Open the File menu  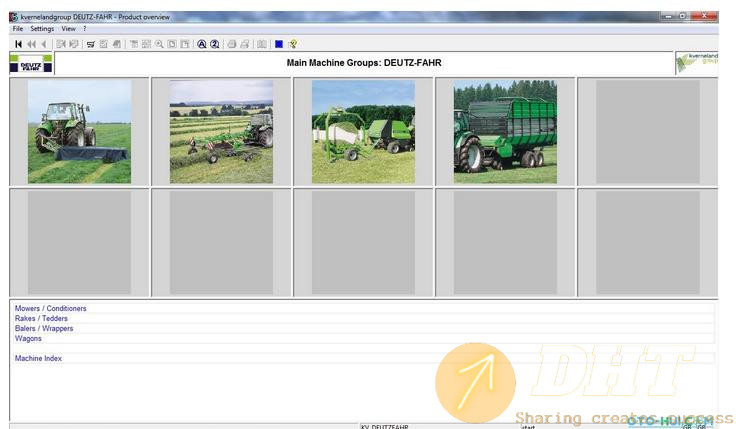18,29
